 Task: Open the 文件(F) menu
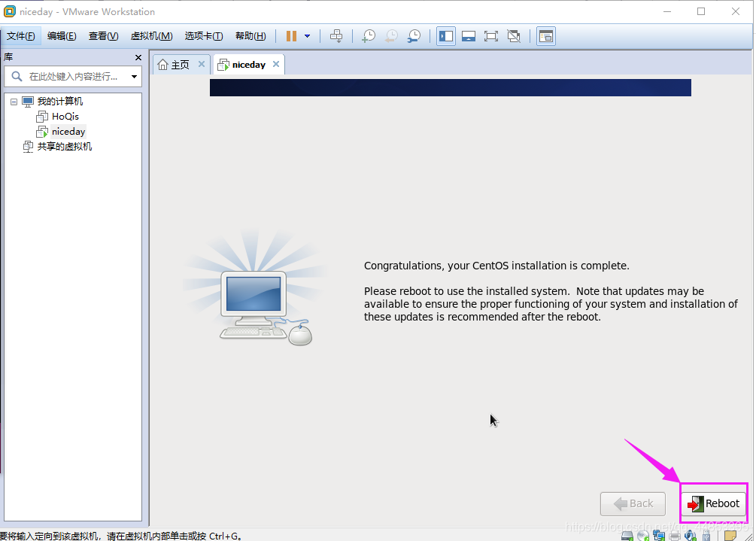[x=21, y=36]
